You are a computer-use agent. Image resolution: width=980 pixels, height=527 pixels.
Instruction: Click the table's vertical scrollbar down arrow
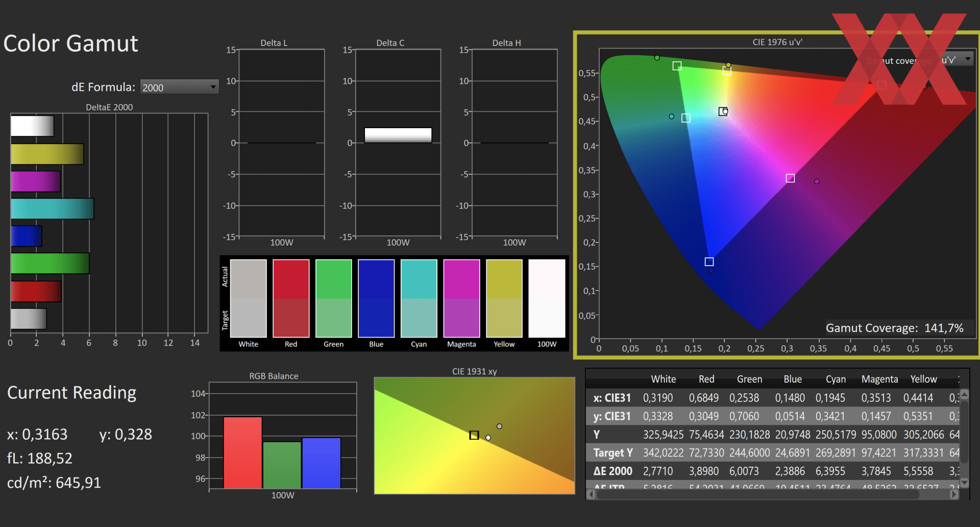tap(964, 482)
